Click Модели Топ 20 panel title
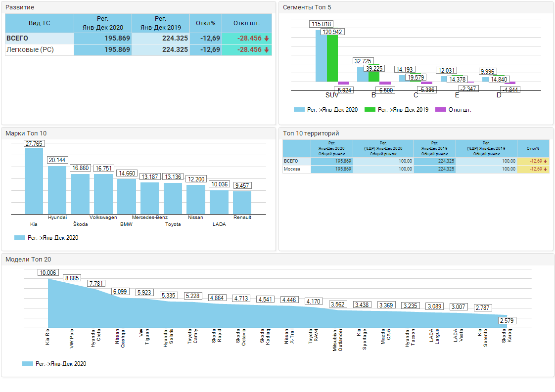Image resolution: width=555 pixels, height=392 pixels. pos(28,260)
